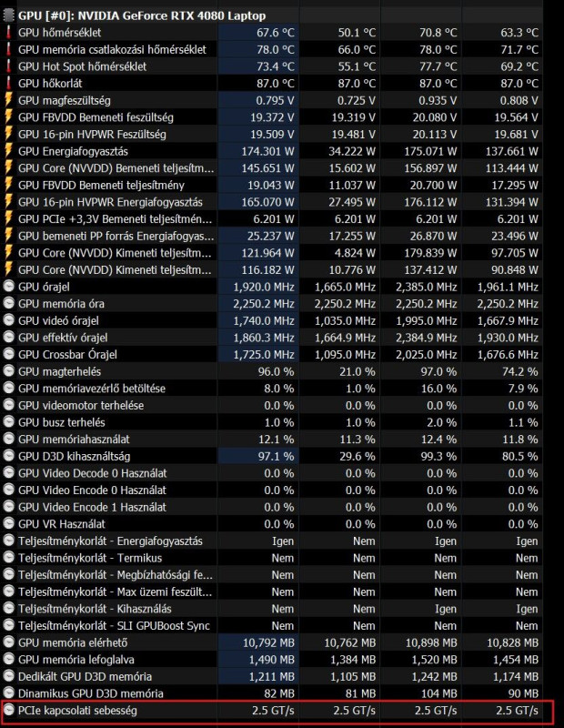Viewport: 564px width, 728px height.
Task: Click the 80.5 % average D3D usage value
Action: 520,457
